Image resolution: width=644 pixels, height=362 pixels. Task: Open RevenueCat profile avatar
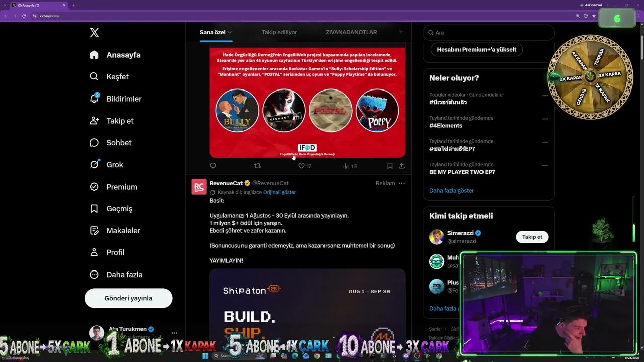(x=199, y=187)
